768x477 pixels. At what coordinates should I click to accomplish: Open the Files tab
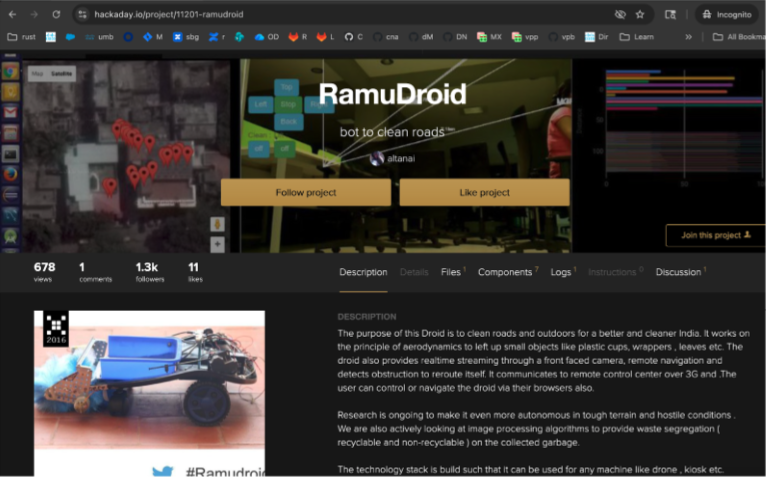453,272
